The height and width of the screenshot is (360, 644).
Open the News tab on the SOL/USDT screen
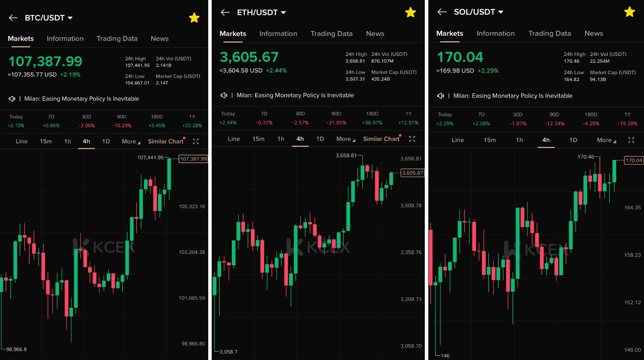tap(594, 33)
